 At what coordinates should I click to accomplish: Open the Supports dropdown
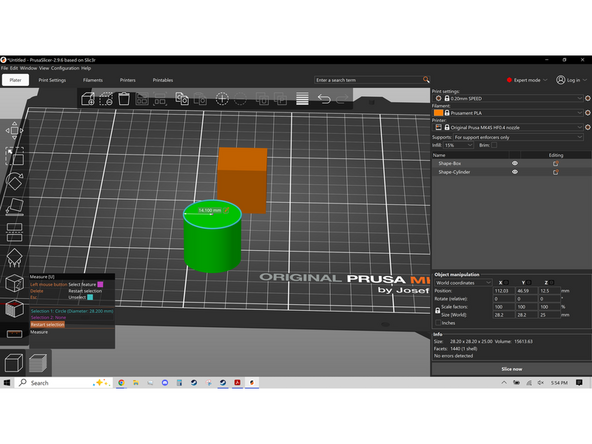coord(518,137)
